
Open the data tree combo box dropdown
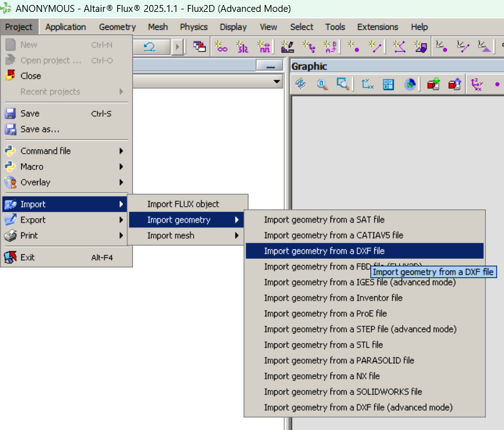[x=277, y=81]
